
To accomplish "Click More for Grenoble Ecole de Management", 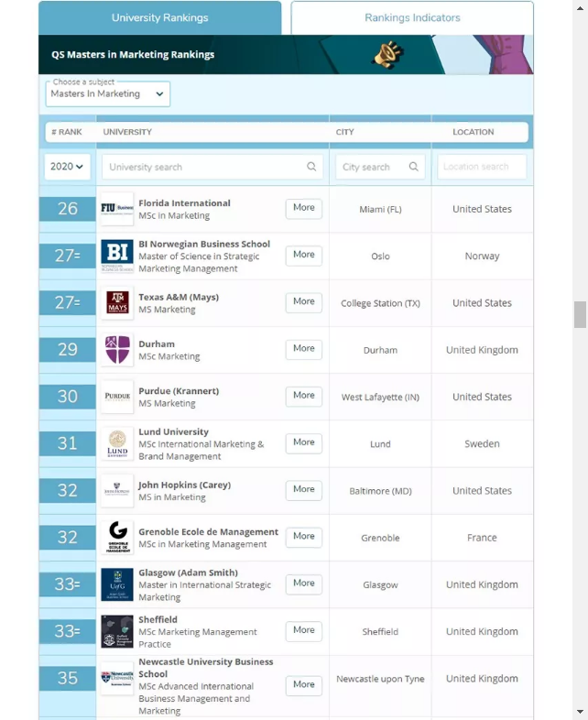I will [304, 536].
